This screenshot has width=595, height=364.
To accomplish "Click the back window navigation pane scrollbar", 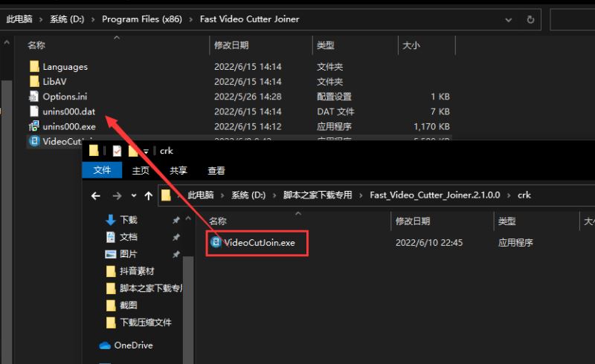I will (7, 222).
